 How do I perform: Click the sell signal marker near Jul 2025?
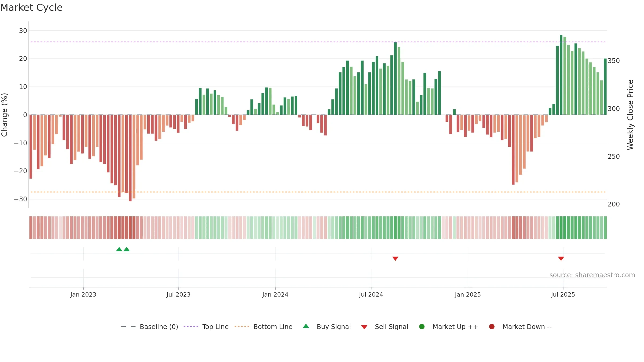pyautogui.click(x=561, y=258)
